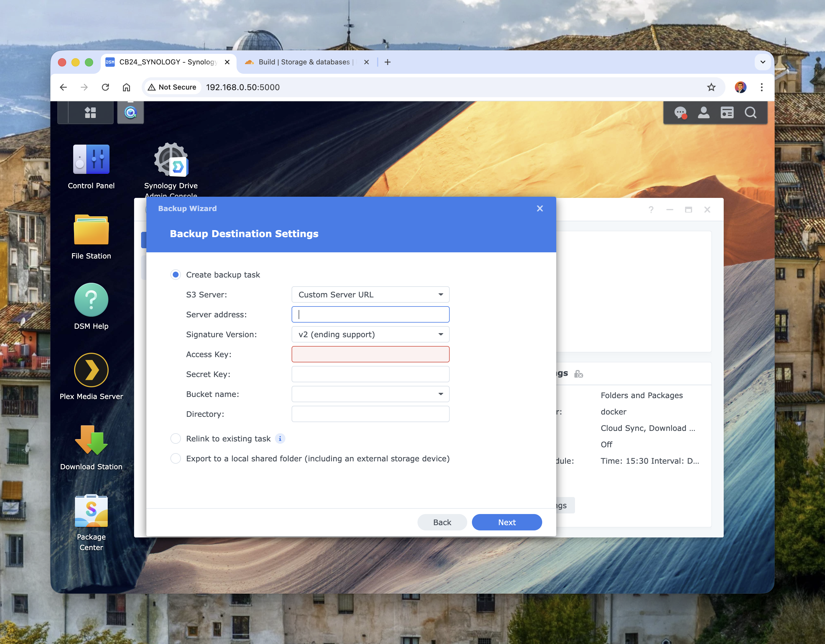Open the DSM main menu grid
This screenshot has width=825, height=644.
click(90, 112)
